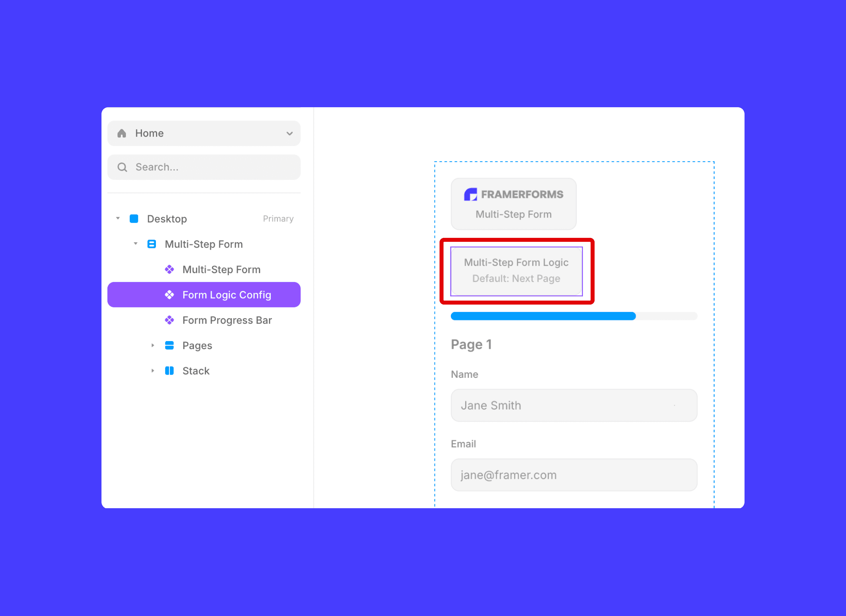Click the Home page house icon
The height and width of the screenshot is (616, 846).
[122, 133]
